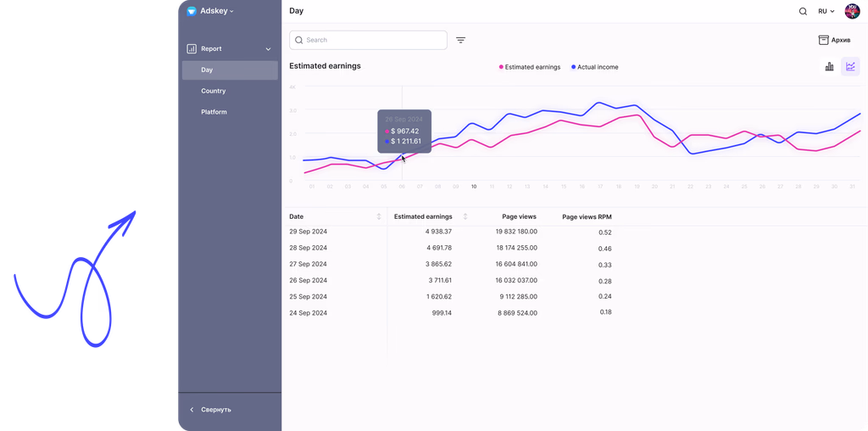The height and width of the screenshot is (431, 868).
Task: Open the filter options icon
Action: (x=460, y=40)
